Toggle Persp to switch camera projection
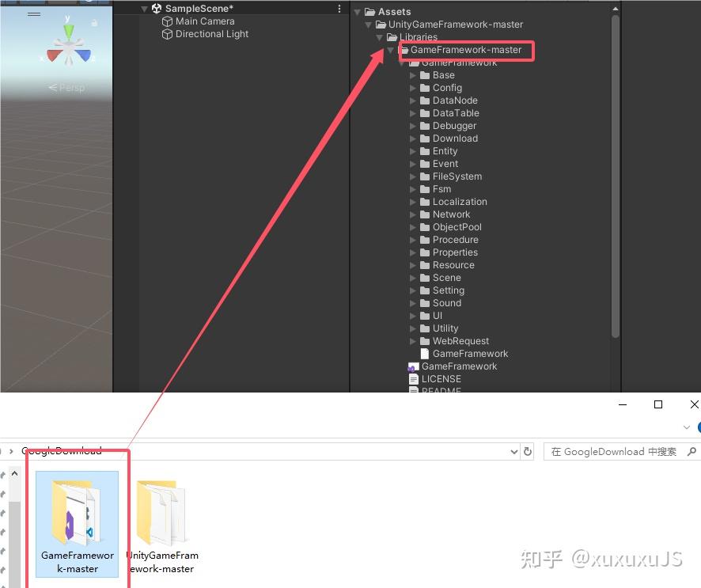Viewport: 701px width, 588px height. coord(68,87)
